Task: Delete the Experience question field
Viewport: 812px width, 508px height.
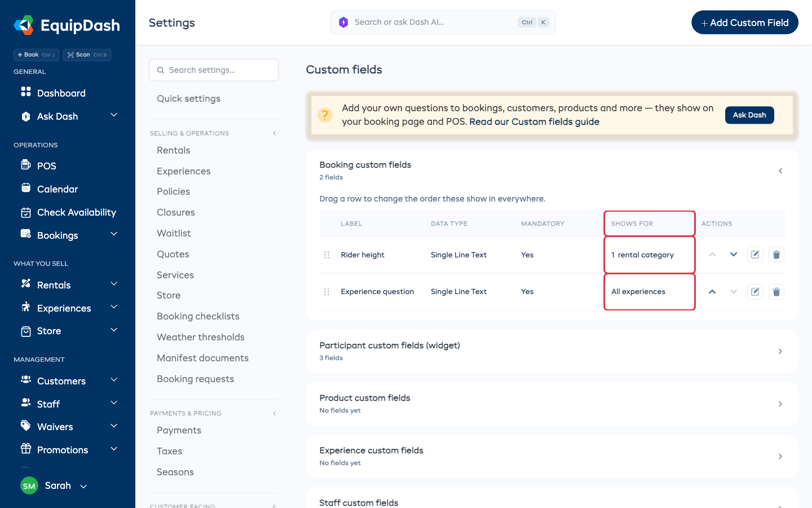Action: (x=776, y=292)
